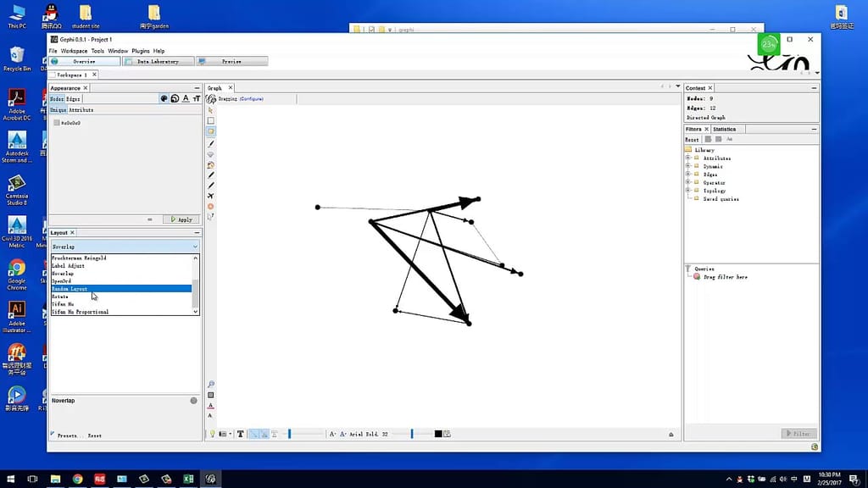Expand the Dynamic filter folder
This screenshot has width=868, height=488.
[x=688, y=166]
